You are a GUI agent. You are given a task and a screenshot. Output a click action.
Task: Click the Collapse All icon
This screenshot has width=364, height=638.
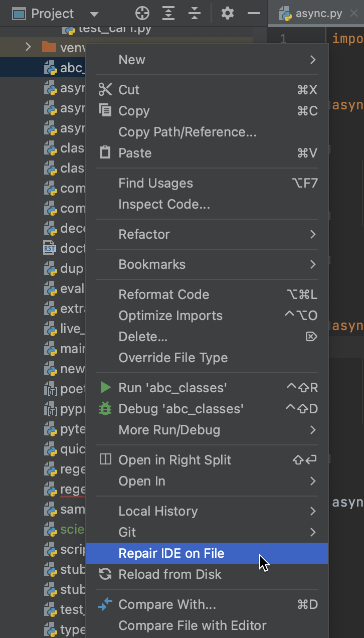194,14
